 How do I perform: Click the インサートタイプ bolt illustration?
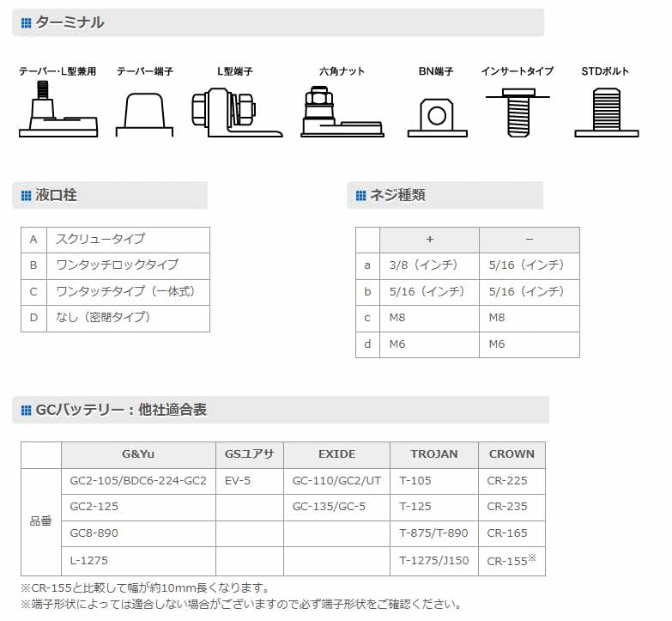coord(517,112)
